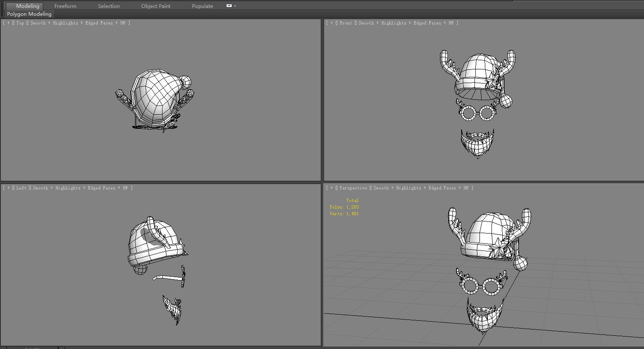Click the Perspective viewport view name label
The height and width of the screenshot is (349, 644).
click(353, 188)
